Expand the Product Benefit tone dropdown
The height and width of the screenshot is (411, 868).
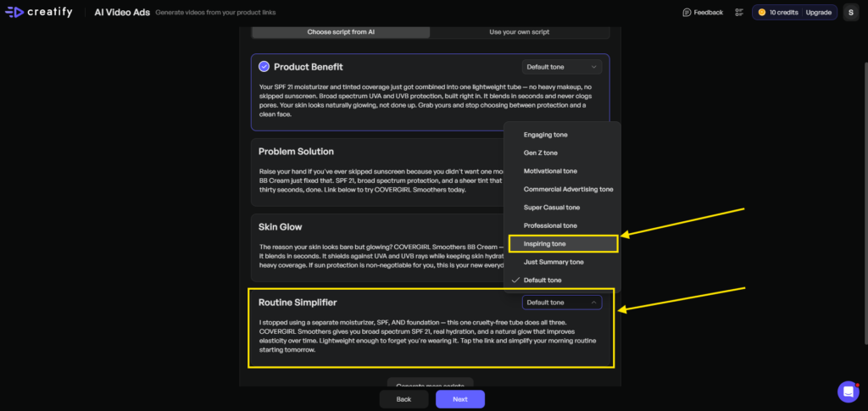(562, 67)
